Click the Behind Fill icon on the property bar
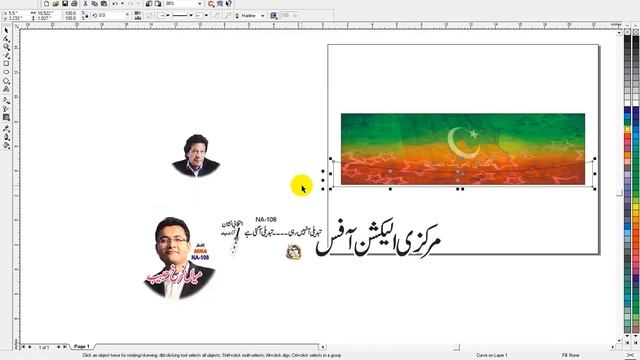 pyautogui.click(x=273, y=16)
